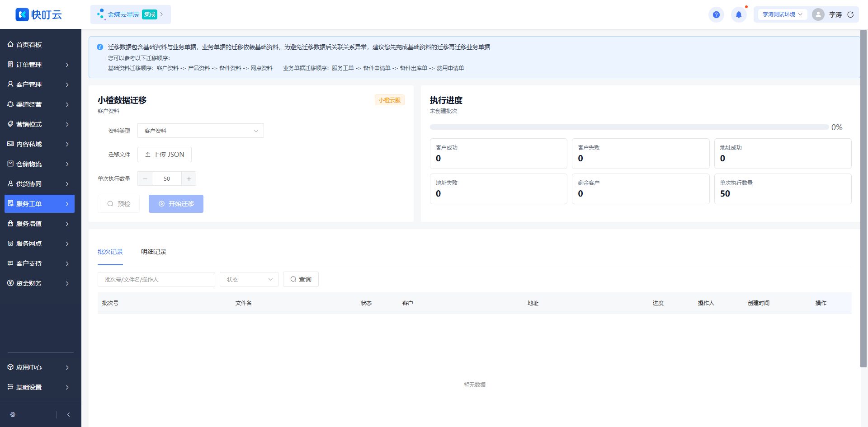This screenshot has height=427, width=868.
Task: Expand the 客户管理 chevron
Action: point(67,84)
